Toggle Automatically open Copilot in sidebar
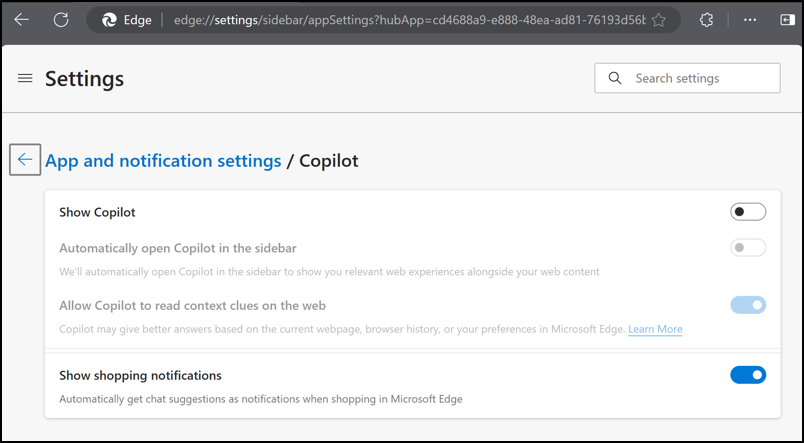Image resolution: width=804 pixels, height=443 pixels. [x=748, y=248]
